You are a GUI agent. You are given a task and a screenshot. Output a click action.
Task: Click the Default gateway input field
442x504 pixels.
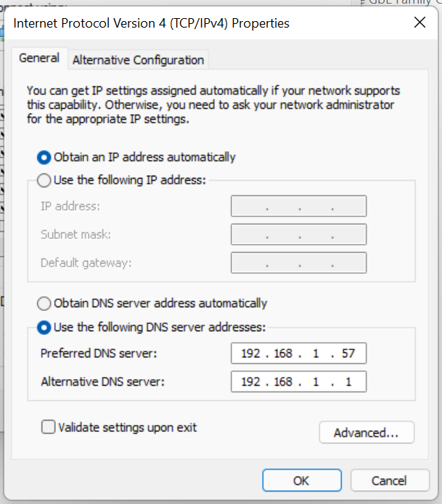(298, 263)
